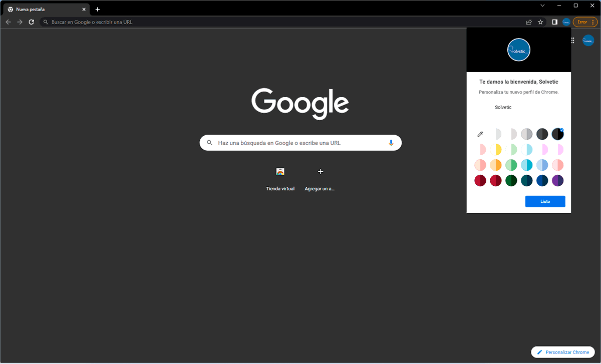Reload the current page
This screenshot has height=364, width=601.
point(32,22)
